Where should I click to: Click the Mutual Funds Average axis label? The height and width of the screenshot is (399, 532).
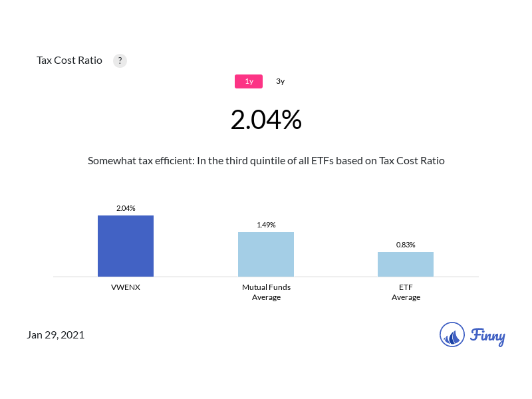pyautogui.click(x=267, y=292)
